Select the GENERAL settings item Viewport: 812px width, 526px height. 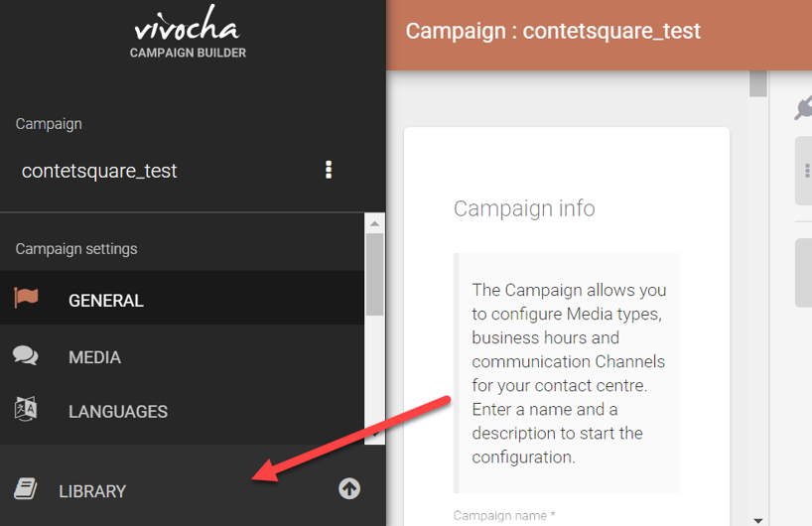[x=182, y=298]
